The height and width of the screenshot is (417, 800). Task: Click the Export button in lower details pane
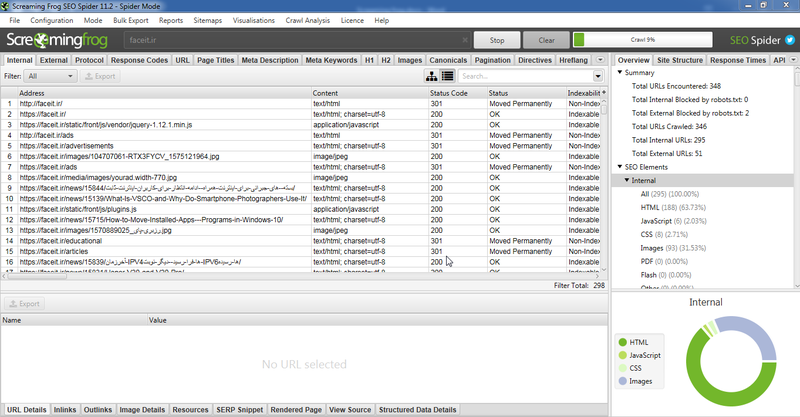point(24,304)
